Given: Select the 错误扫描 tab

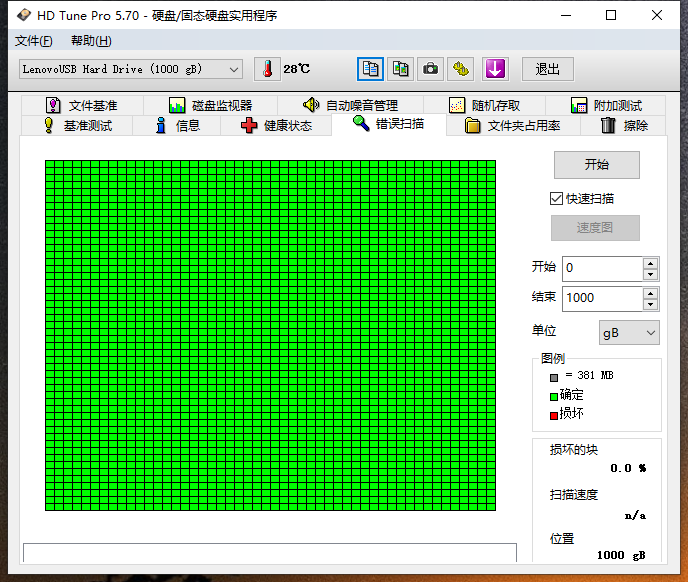Looking at the screenshot, I should pyautogui.click(x=389, y=124).
